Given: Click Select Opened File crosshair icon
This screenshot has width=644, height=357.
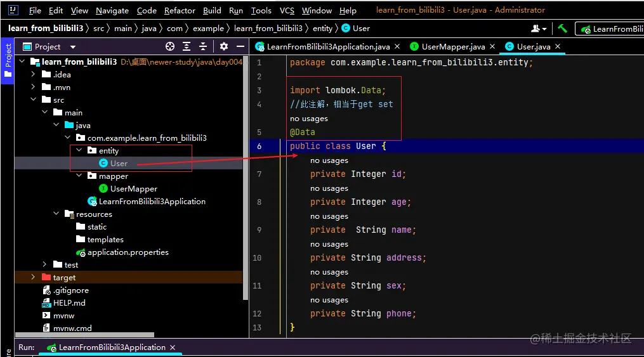Looking at the screenshot, I should click(x=170, y=46).
